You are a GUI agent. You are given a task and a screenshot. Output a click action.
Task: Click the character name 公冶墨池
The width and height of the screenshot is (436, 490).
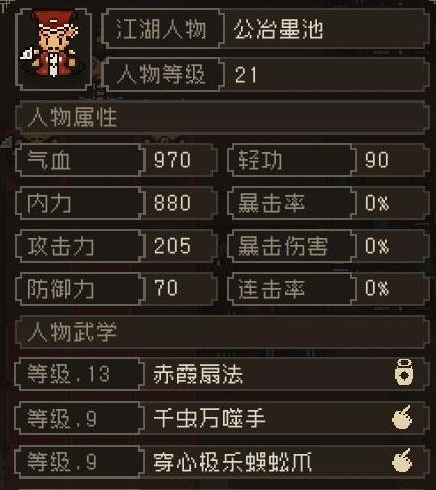click(278, 29)
